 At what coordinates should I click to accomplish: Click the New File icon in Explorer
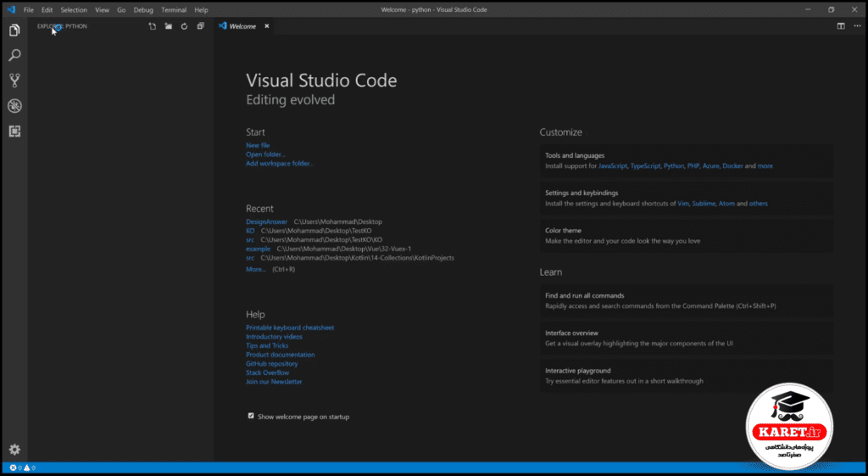153,26
